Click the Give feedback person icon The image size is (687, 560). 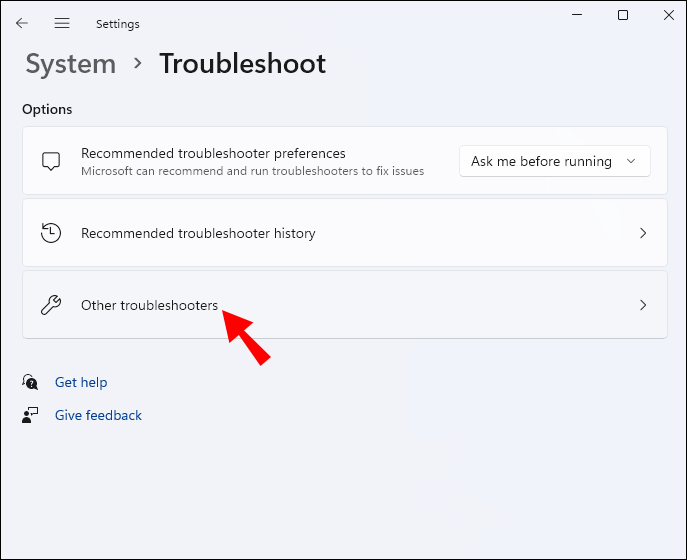click(x=31, y=415)
